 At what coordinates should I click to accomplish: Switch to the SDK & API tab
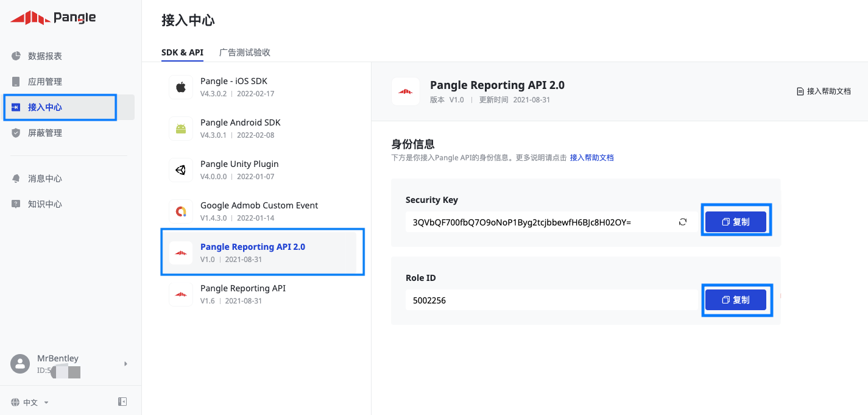click(182, 52)
